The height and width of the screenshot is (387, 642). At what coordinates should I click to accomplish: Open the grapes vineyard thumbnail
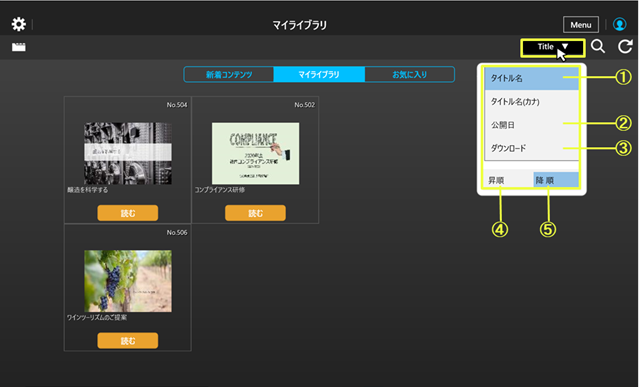(128, 281)
